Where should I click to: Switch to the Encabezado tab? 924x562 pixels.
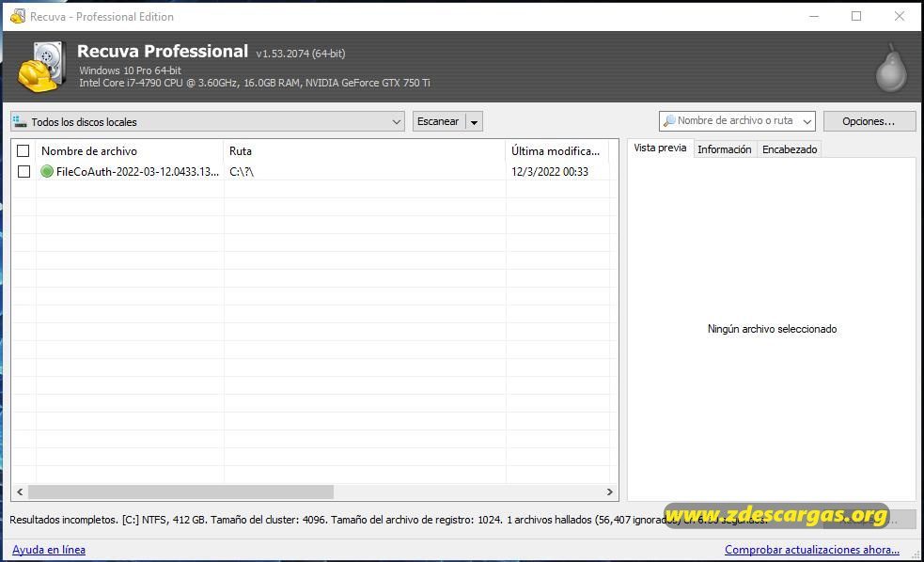click(x=790, y=149)
